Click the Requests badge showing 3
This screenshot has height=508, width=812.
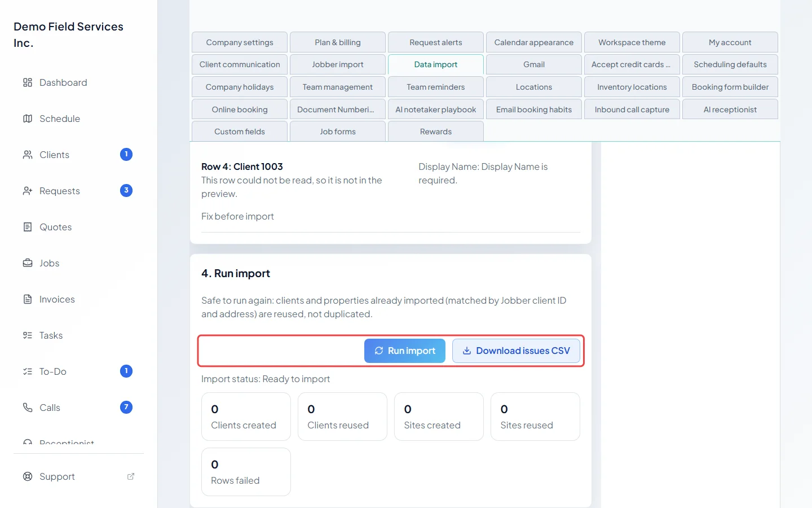pyautogui.click(x=126, y=190)
